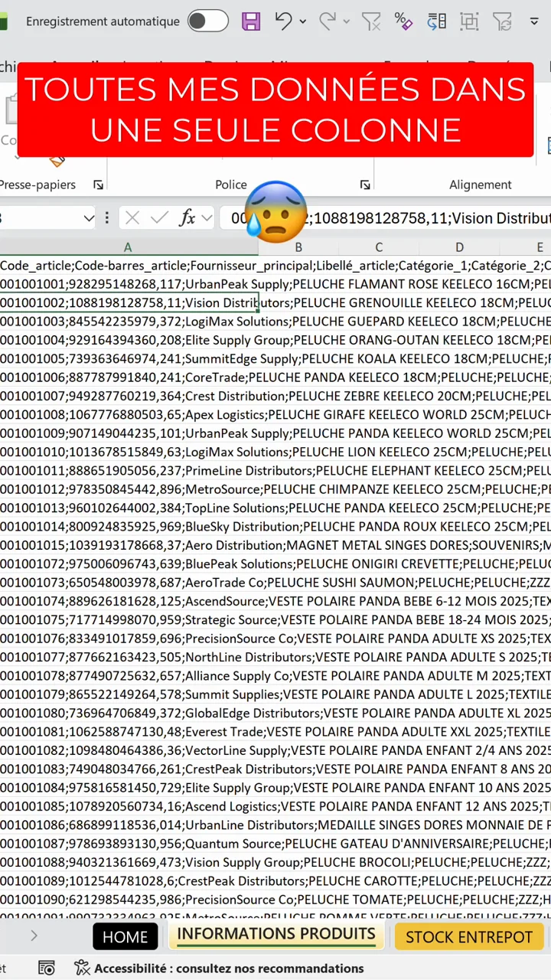The width and height of the screenshot is (551, 980).
Task: Open the Redo history dropdown arrow
Action: click(x=347, y=21)
